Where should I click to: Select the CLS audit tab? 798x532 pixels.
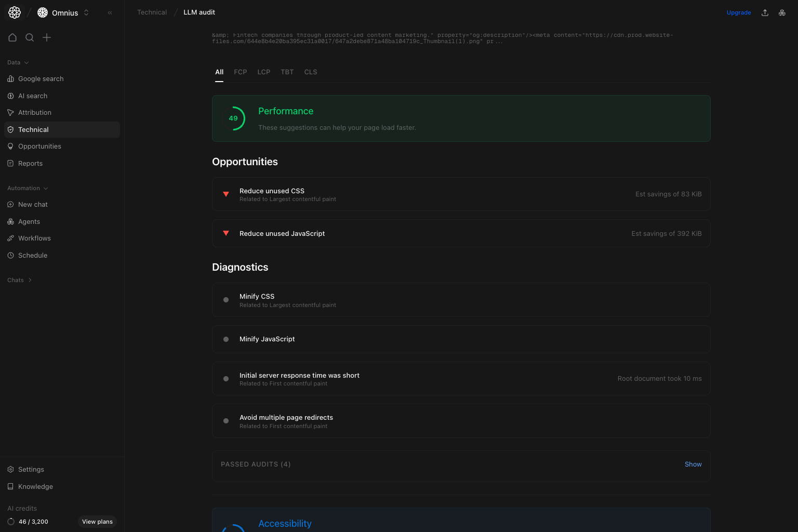(310, 72)
